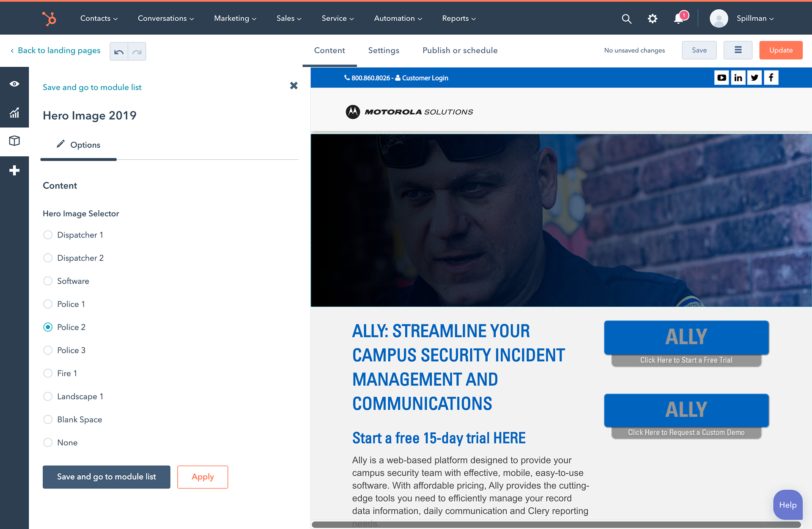
Task: Select the Landscape 1 radio option
Action: (48, 396)
